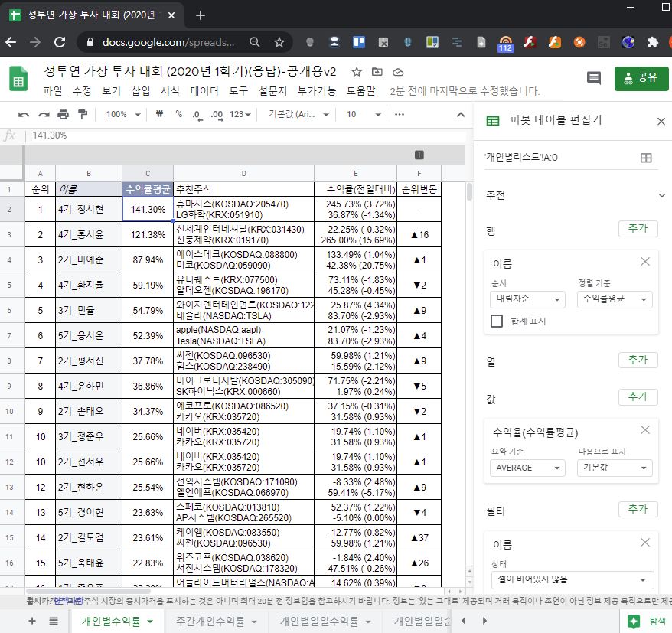View cloud save status icon
The height and width of the screenshot is (633, 672).
click(x=398, y=72)
